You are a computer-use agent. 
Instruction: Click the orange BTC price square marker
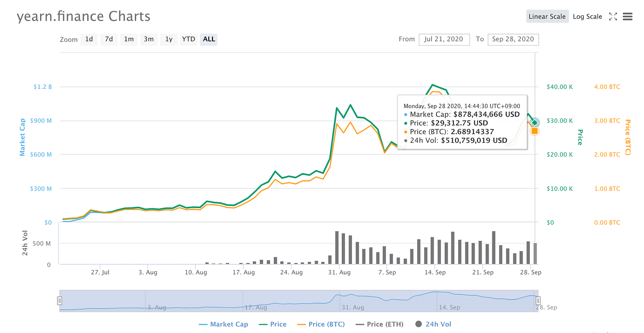coord(535,131)
